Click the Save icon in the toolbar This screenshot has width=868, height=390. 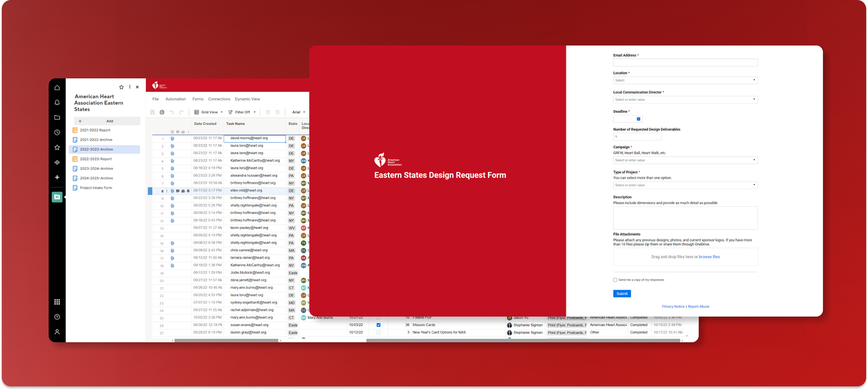[x=152, y=112]
